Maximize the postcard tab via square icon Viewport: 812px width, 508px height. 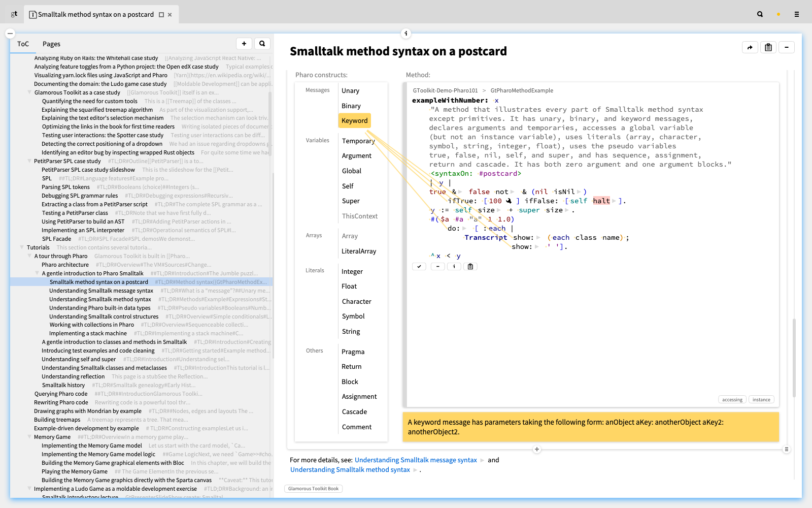[161, 15]
